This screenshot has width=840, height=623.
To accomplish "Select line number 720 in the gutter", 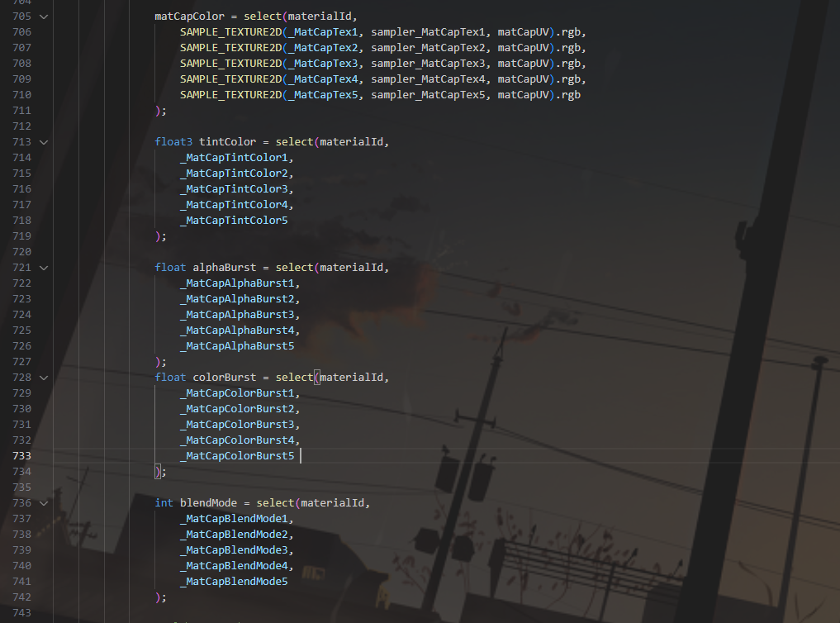I will (x=22, y=252).
